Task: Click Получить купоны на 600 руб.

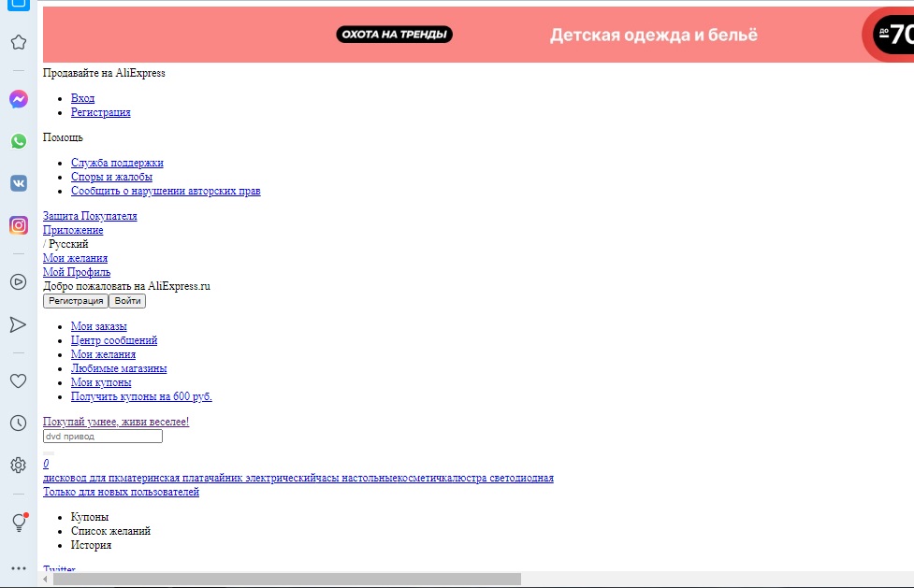Action: point(141,396)
